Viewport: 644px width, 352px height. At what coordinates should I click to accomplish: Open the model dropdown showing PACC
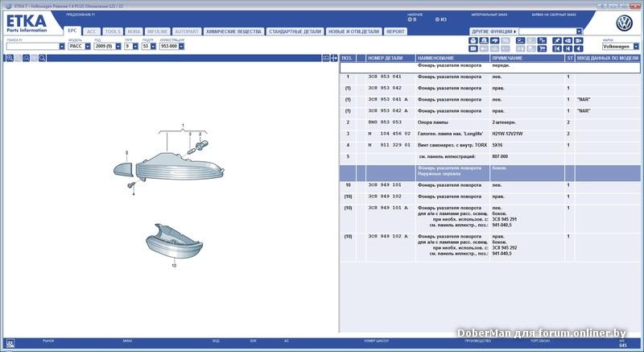click(88, 47)
